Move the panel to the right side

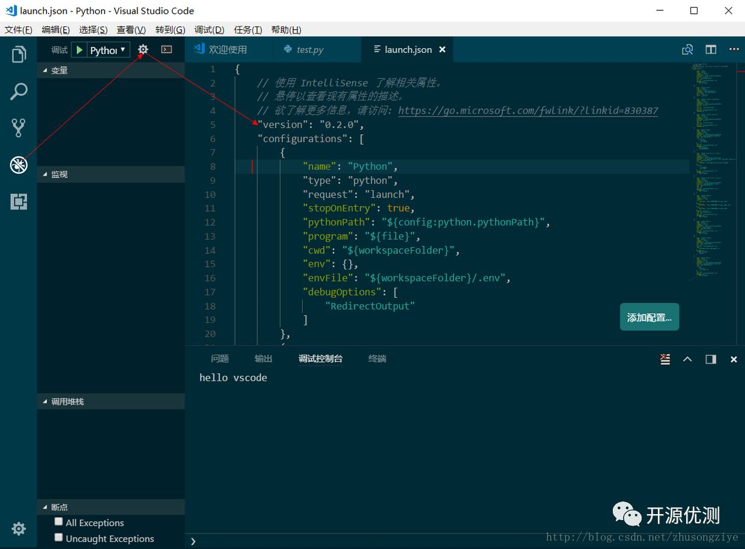click(x=711, y=359)
